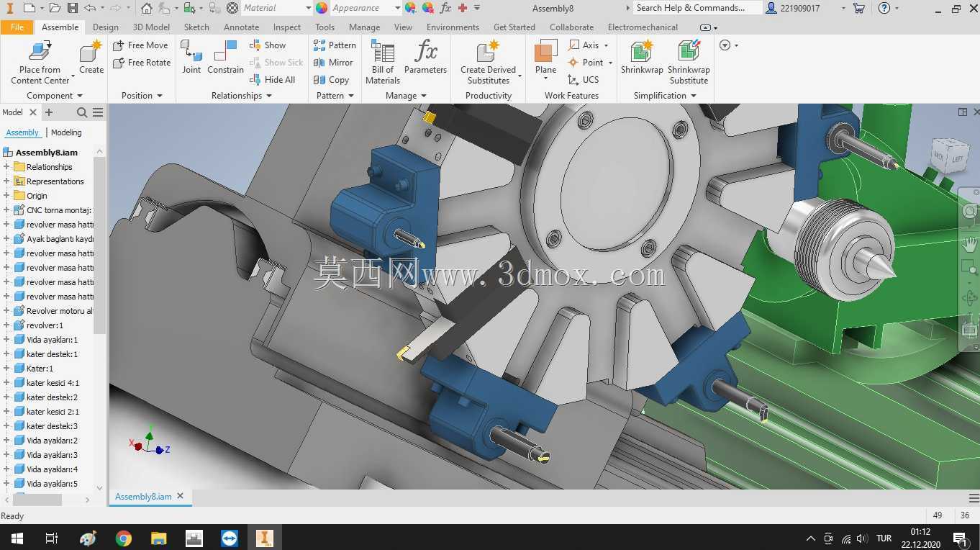Switch to the Design ribbon tab
The height and width of the screenshot is (550, 980).
click(x=105, y=27)
